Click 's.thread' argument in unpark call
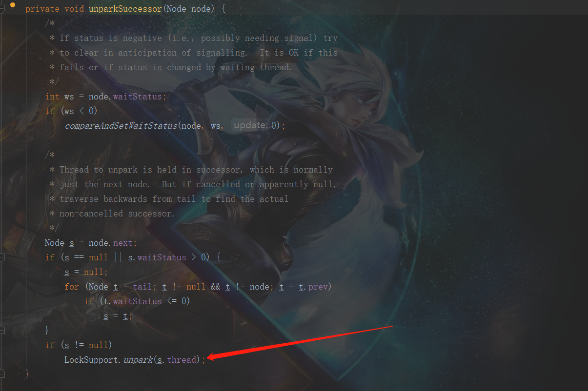The width and height of the screenshot is (588, 391). click(176, 360)
